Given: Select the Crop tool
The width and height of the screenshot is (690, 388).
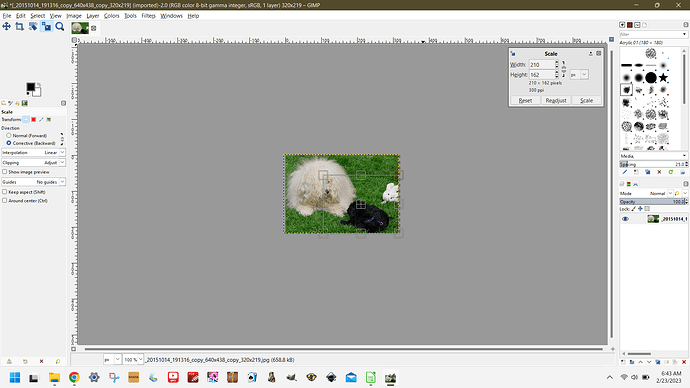Looking at the screenshot, I should (19, 27).
